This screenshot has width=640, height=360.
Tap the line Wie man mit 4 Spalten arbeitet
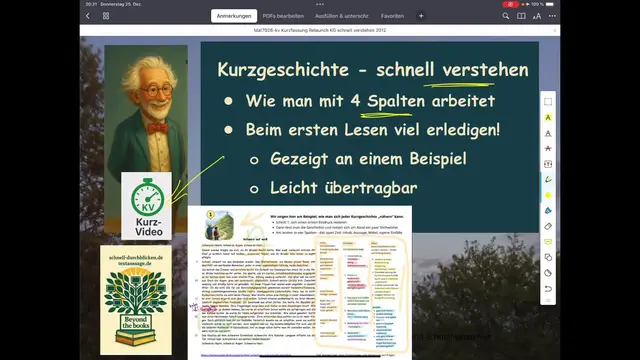point(370,101)
